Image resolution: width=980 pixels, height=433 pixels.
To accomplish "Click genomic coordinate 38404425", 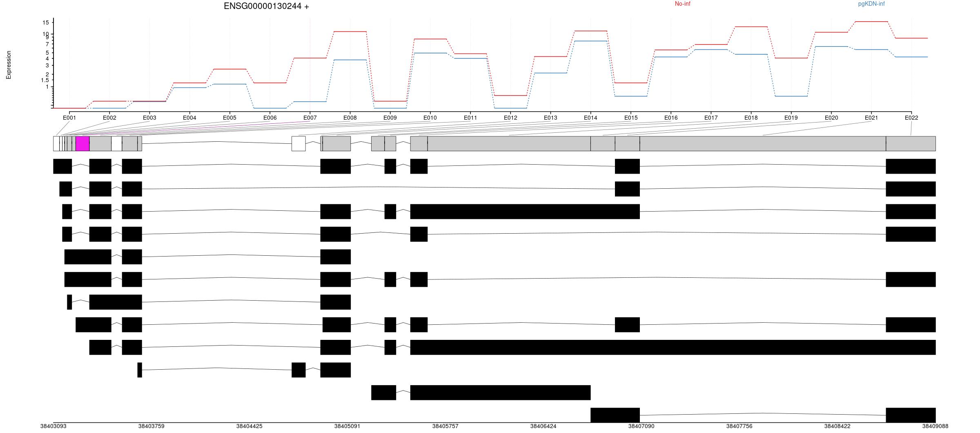I will (x=249, y=426).
